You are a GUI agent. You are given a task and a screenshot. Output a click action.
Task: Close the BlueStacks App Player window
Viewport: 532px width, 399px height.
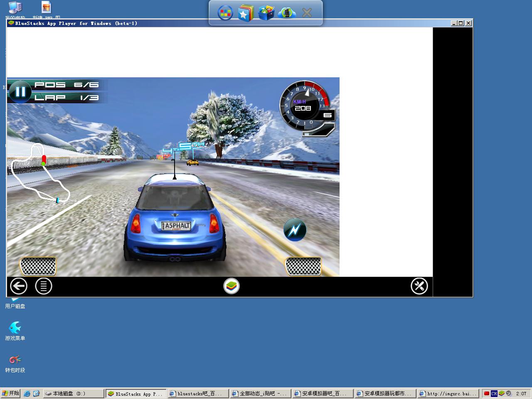pyautogui.click(x=468, y=23)
